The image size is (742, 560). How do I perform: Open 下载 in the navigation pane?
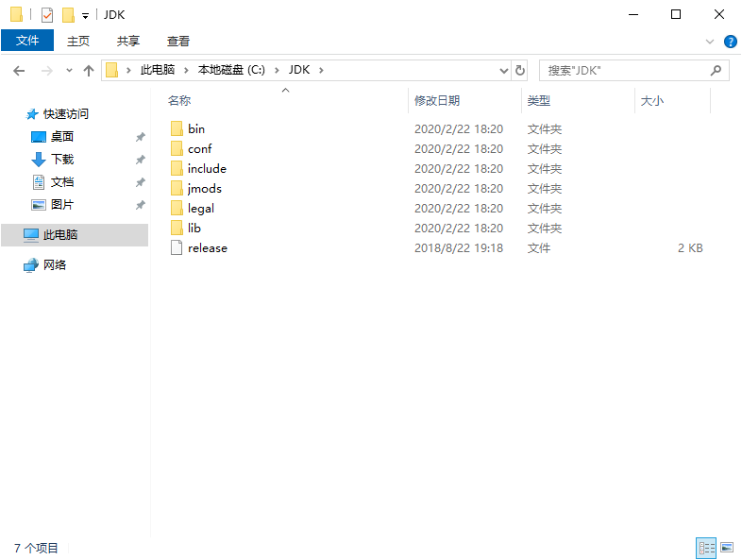[x=62, y=160]
